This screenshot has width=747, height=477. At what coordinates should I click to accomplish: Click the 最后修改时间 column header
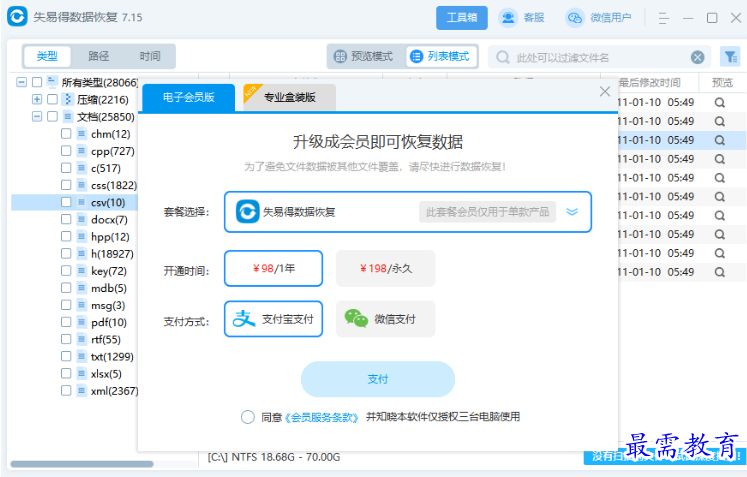pyautogui.click(x=649, y=82)
